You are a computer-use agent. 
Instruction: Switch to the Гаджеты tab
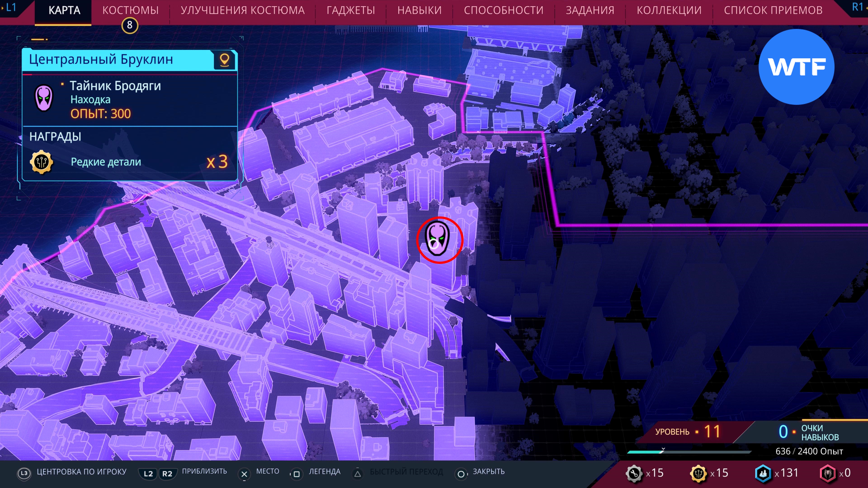pyautogui.click(x=350, y=10)
